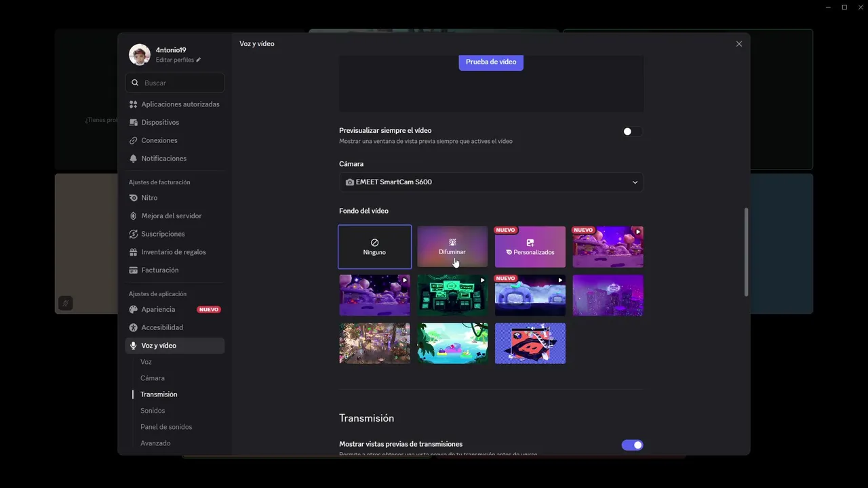This screenshot has height=488, width=868.
Task: Click the NUEVO badge next to Apariencia
Action: [x=209, y=310]
